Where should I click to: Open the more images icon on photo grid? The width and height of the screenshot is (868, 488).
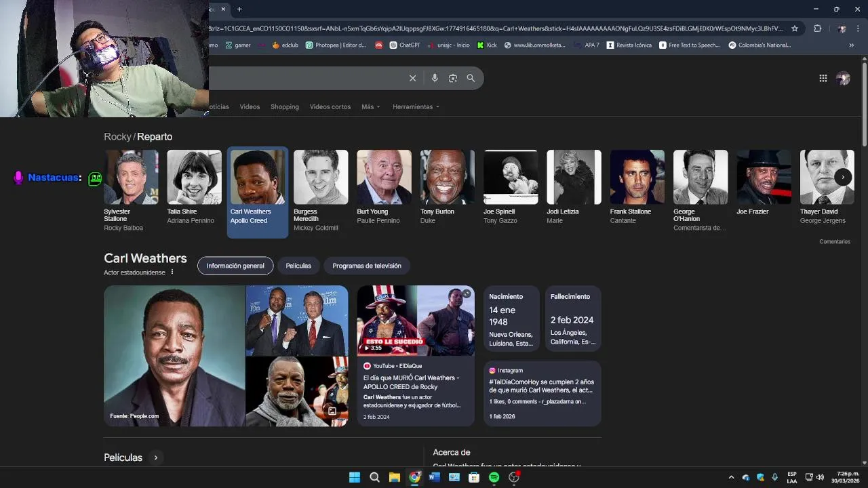coord(332,411)
